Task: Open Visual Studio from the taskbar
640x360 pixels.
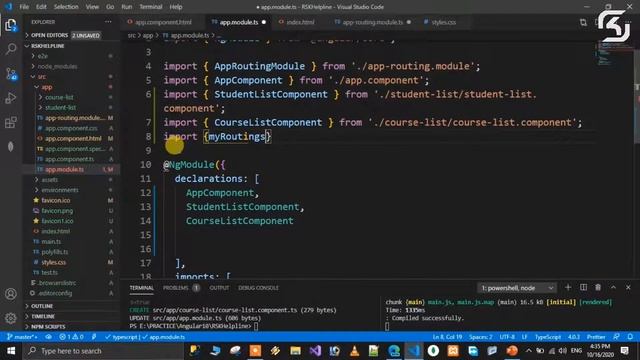Action: click(315, 351)
